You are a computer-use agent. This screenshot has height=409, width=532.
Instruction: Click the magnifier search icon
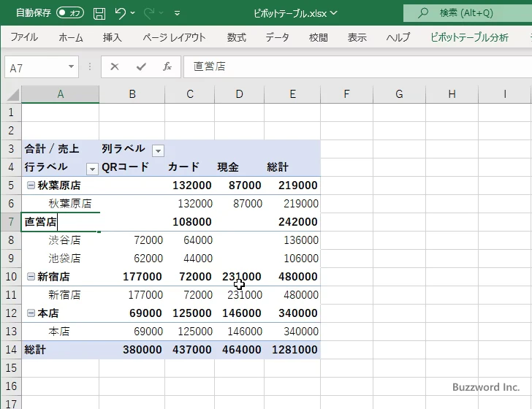pos(422,13)
